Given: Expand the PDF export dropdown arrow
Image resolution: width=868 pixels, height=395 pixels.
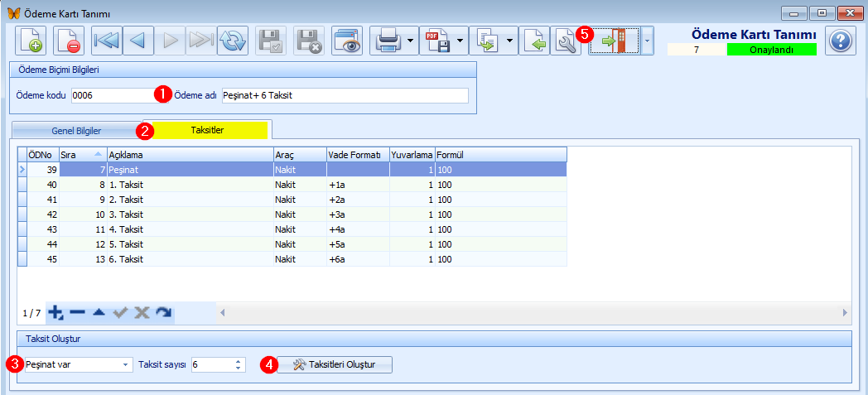Looking at the screenshot, I should (460, 41).
